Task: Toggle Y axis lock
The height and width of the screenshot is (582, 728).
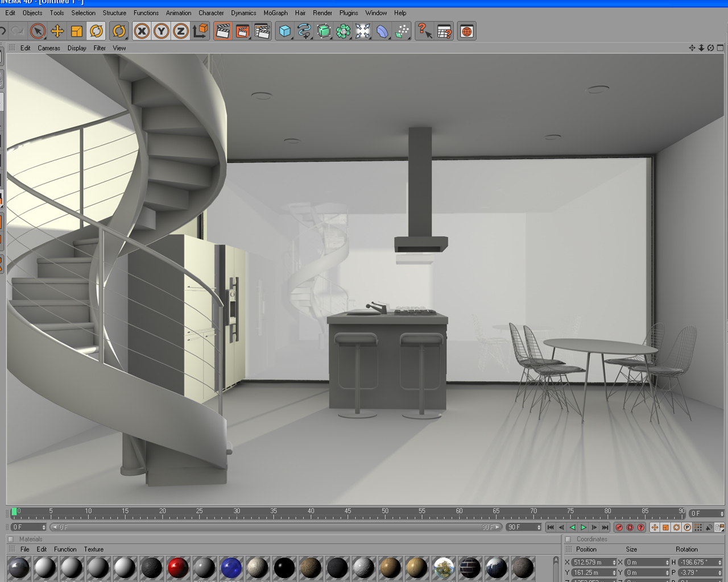Action: tap(162, 31)
